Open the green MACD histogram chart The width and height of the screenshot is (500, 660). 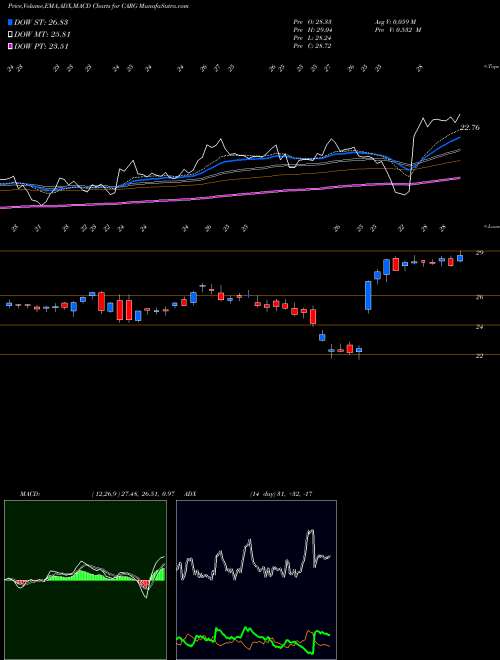[x=85, y=580]
